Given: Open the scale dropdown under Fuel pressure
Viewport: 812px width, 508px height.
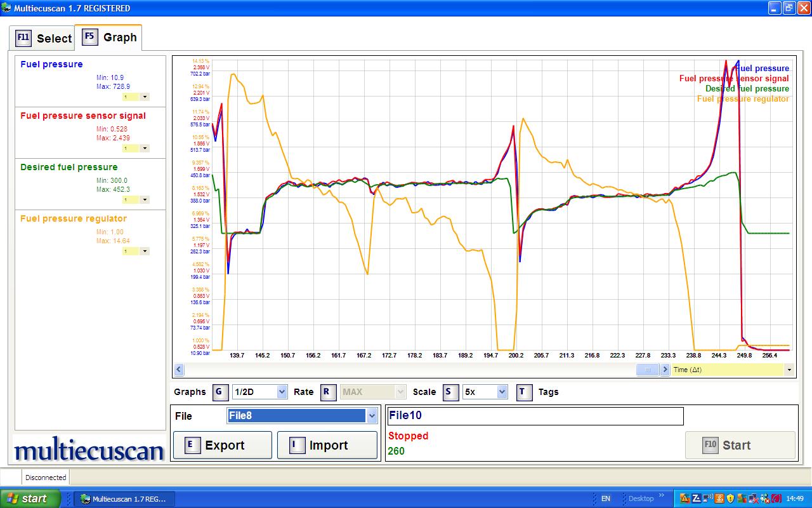Looking at the screenshot, I should pos(136,97).
